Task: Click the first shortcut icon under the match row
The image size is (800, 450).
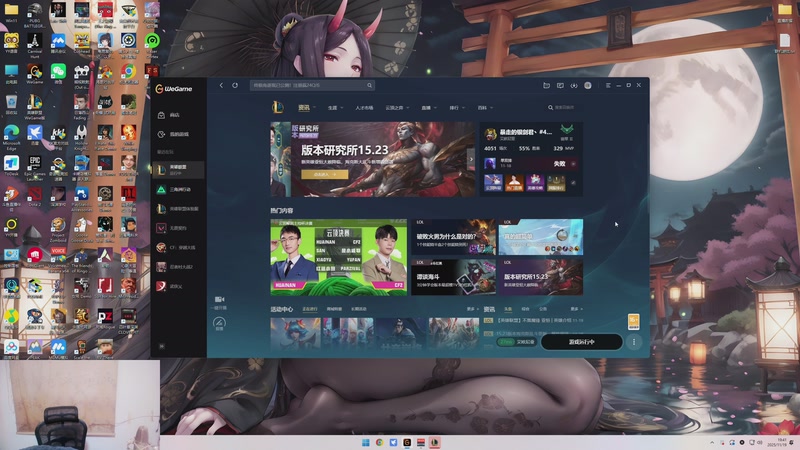Action: [x=493, y=183]
